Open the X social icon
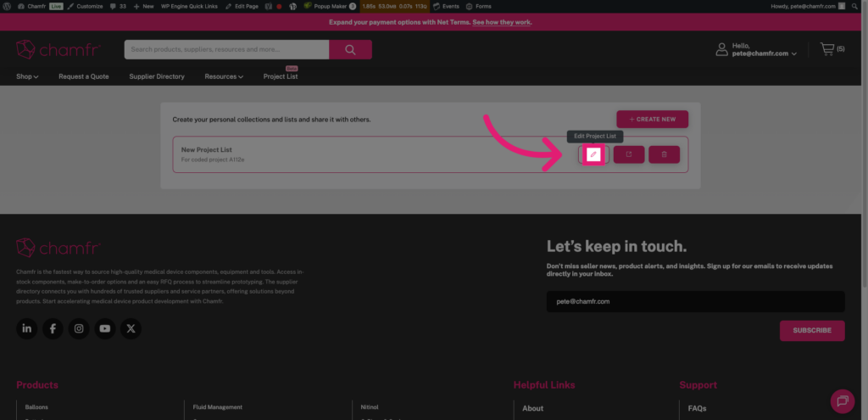 pyautogui.click(x=131, y=328)
